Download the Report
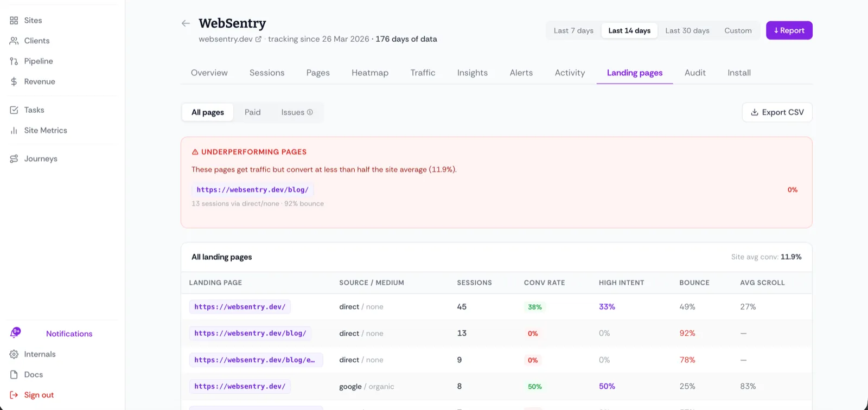The height and width of the screenshot is (410, 868). click(x=789, y=30)
